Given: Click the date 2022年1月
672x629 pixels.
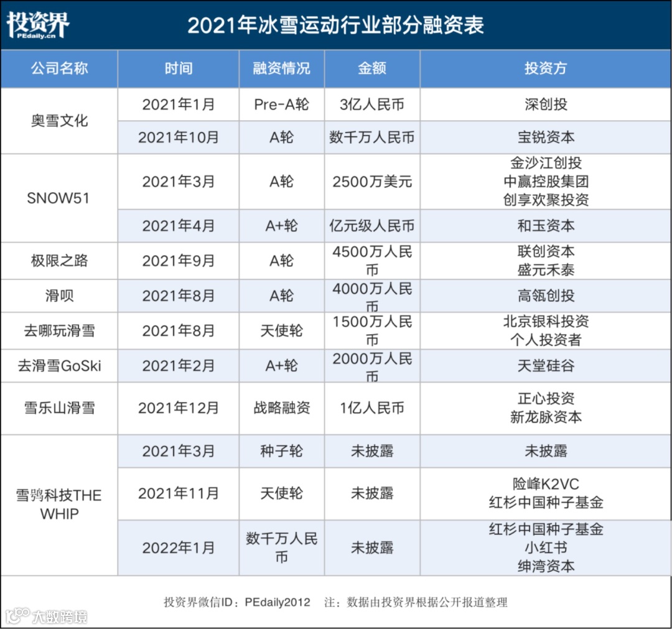Looking at the screenshot, I should [x=179, y=548].
